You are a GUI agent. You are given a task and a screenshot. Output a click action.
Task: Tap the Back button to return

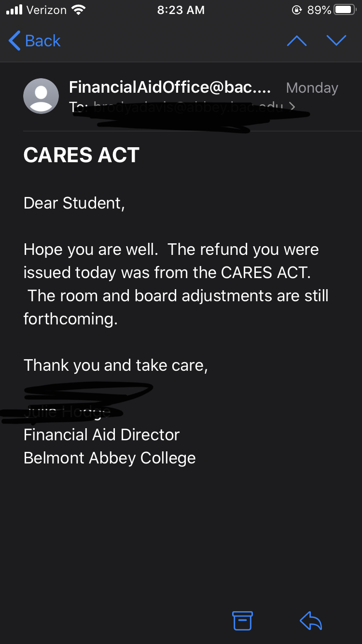click(35, 41)
